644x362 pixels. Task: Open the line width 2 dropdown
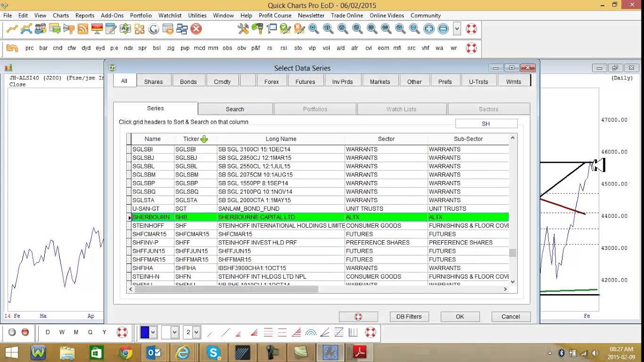click(x=196, y=332)
